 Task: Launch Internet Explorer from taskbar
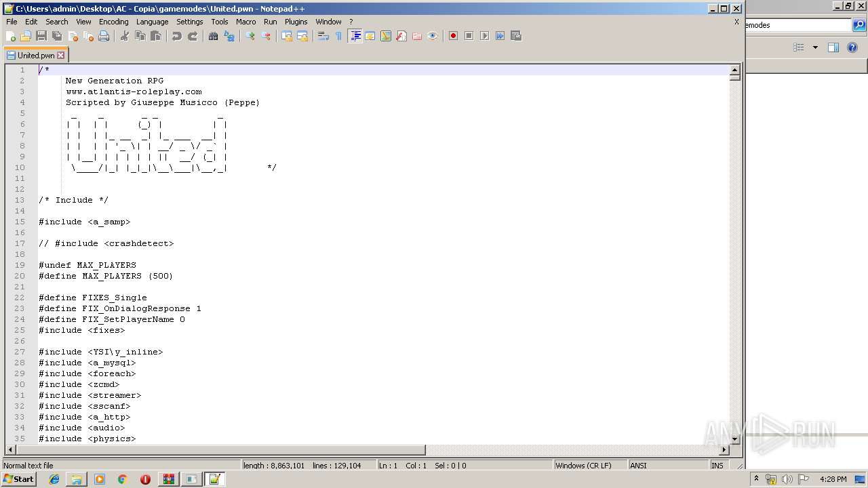click(x=54, y=479)
